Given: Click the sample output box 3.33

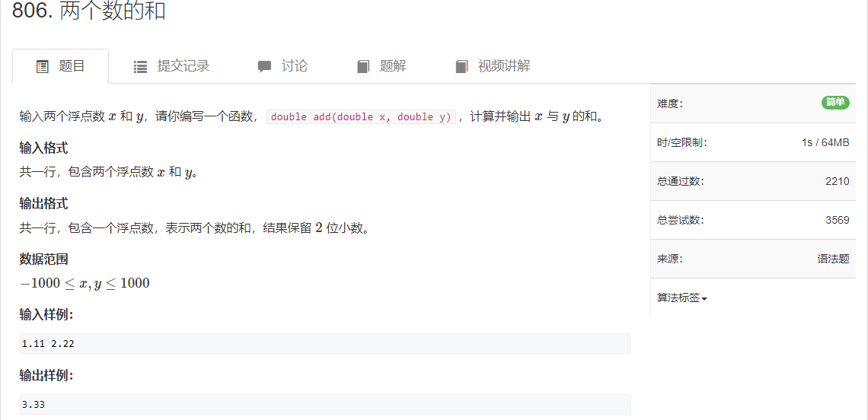Looking at the screenshot, I should [325, 405].
